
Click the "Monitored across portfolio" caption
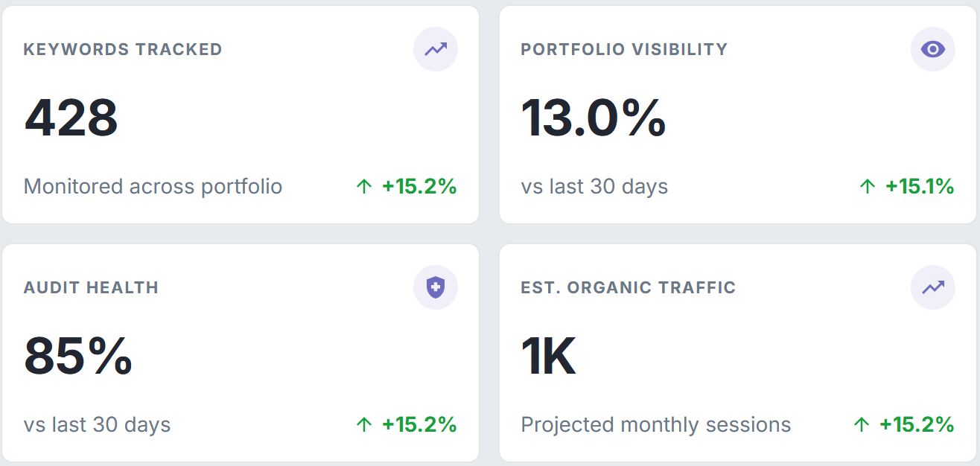click(153, 186)
